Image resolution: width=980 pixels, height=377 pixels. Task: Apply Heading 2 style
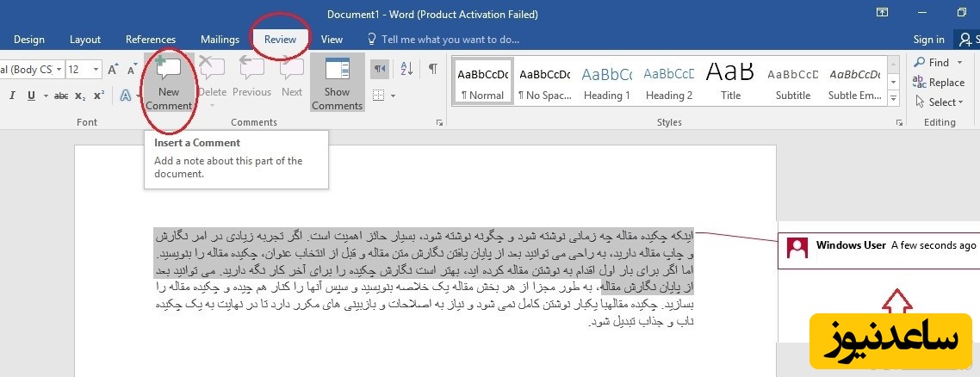[x=669, y=82]
